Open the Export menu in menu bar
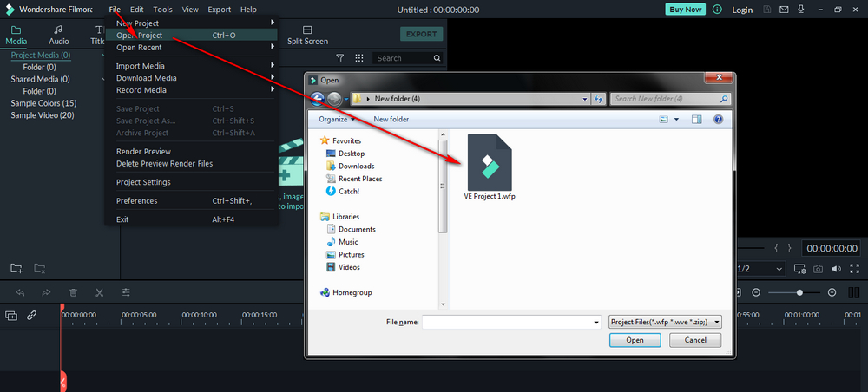Image resolution: width=868 pixels, height=392 pixels. point(220,10)
